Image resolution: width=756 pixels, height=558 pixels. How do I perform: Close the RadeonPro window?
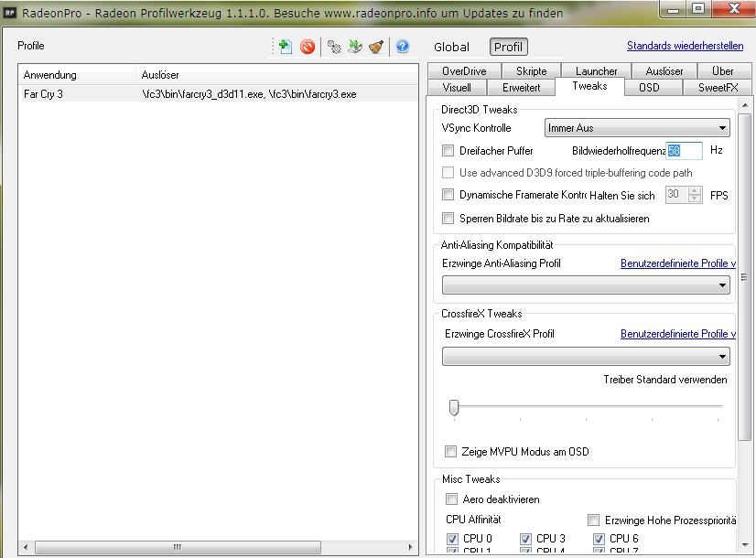pyautogui.click(x=733, y=9)
